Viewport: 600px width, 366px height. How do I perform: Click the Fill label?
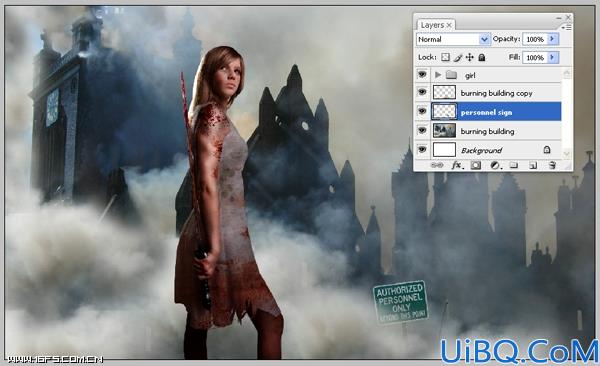[x=515, y=57]
